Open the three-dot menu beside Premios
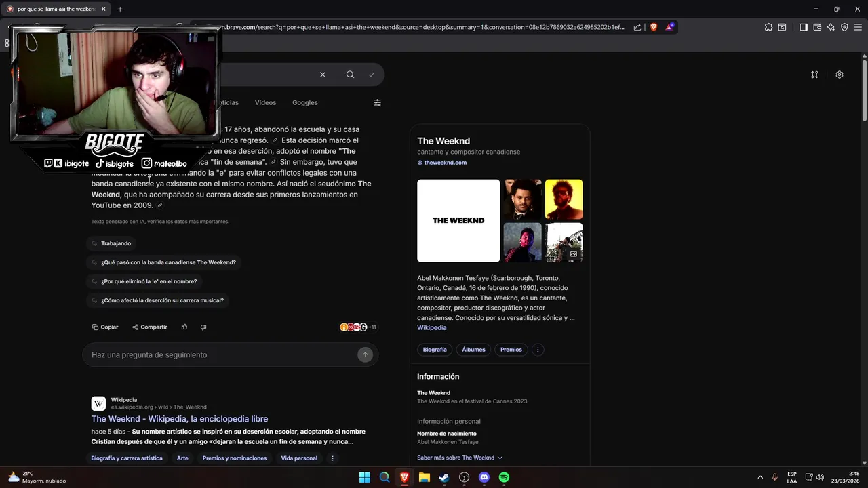Image resolution: width=868 pixels, height=488 pixels. 538,350
